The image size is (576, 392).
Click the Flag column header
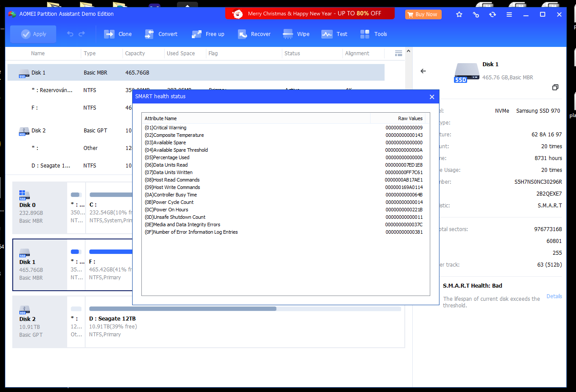pos(213,53)
